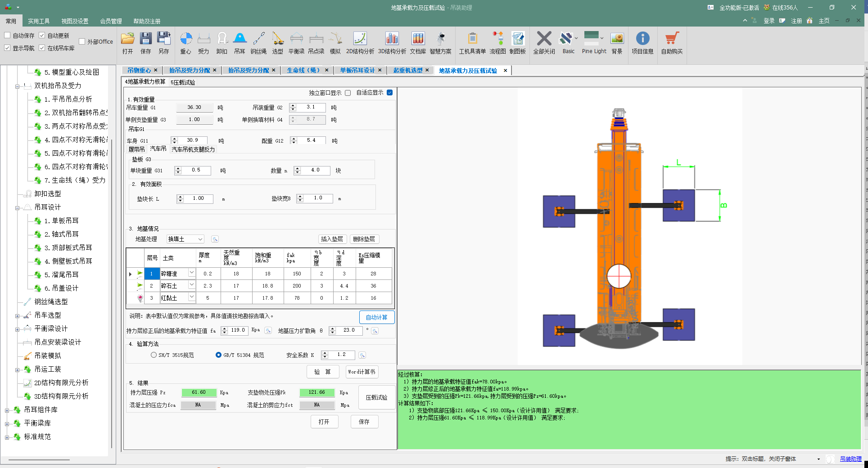Click the 插入垫层 button
This screenshot has height=468, width=868.
[x=332, y=239]
